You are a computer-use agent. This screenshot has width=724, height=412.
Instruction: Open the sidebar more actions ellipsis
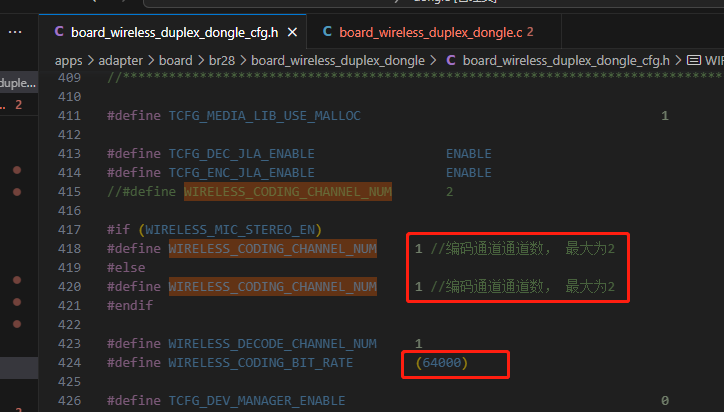click(x=15, y=32)
